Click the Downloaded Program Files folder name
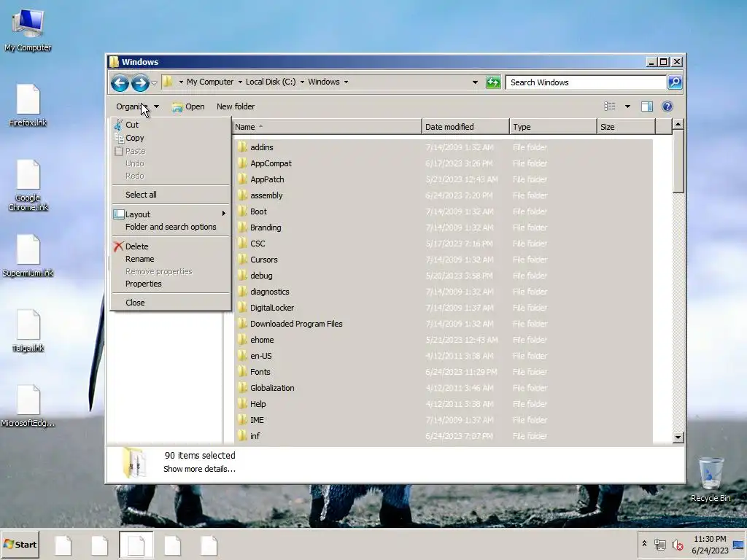The width and height of the screenshot is (747, 560). click(296, 324)
